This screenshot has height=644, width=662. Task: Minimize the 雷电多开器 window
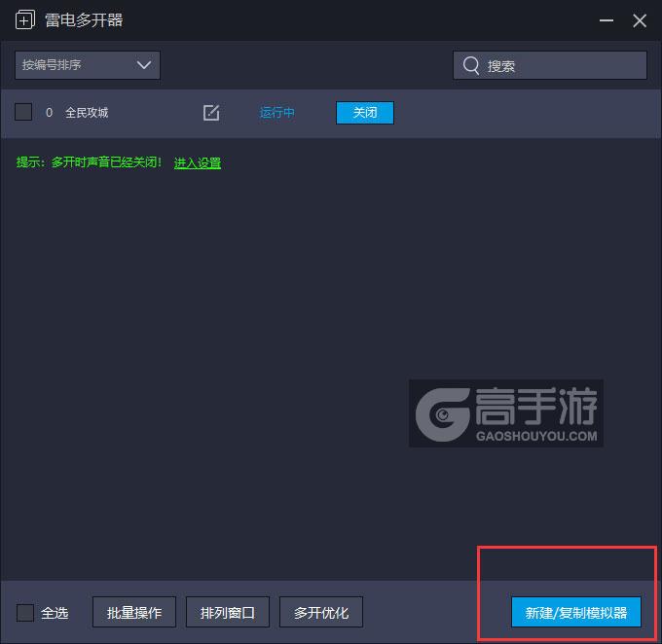[607, 20]
